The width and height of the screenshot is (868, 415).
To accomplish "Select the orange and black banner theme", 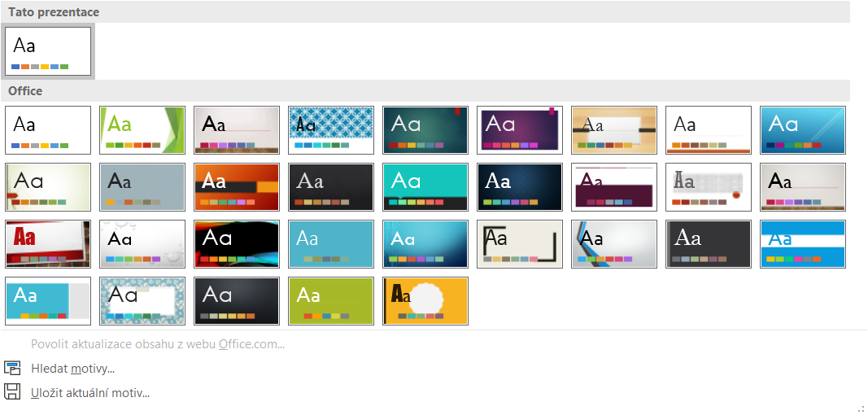I will pyautogui.click(x=237, y=187).
